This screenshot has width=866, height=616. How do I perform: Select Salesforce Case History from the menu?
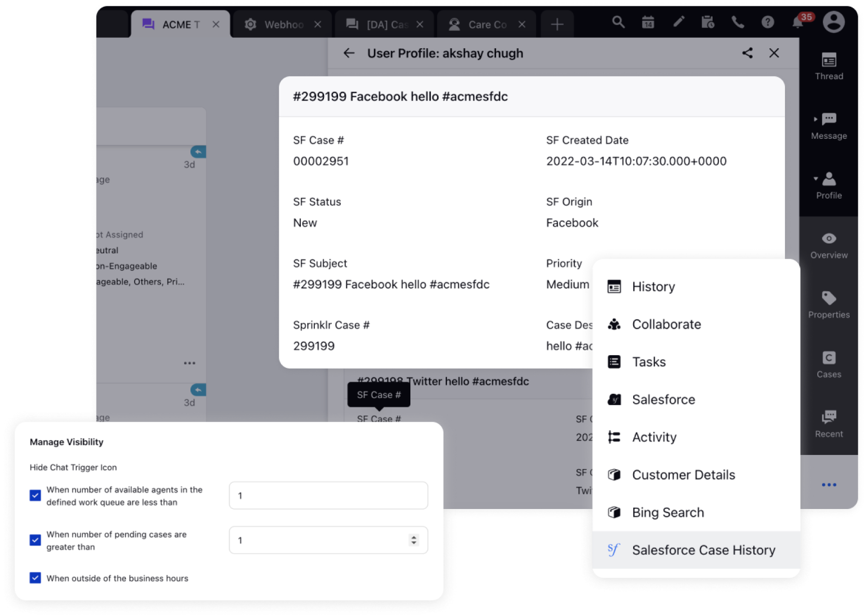pos(696,550)
